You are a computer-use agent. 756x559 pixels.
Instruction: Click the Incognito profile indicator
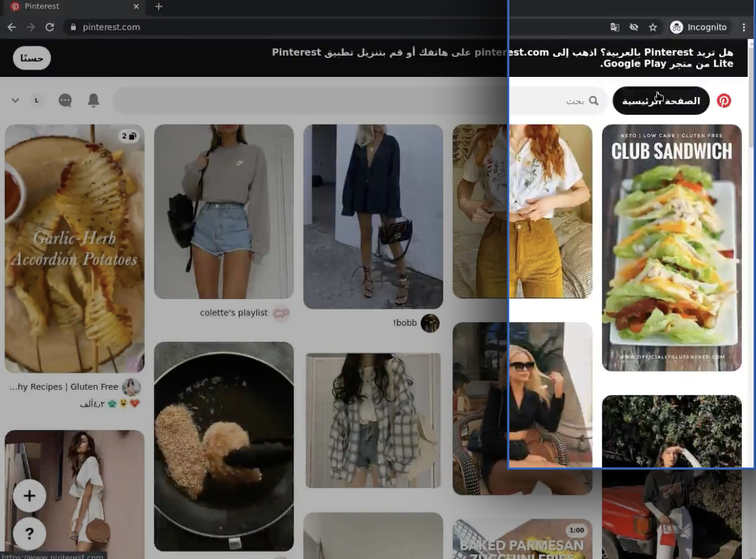[x=699, y=27]
